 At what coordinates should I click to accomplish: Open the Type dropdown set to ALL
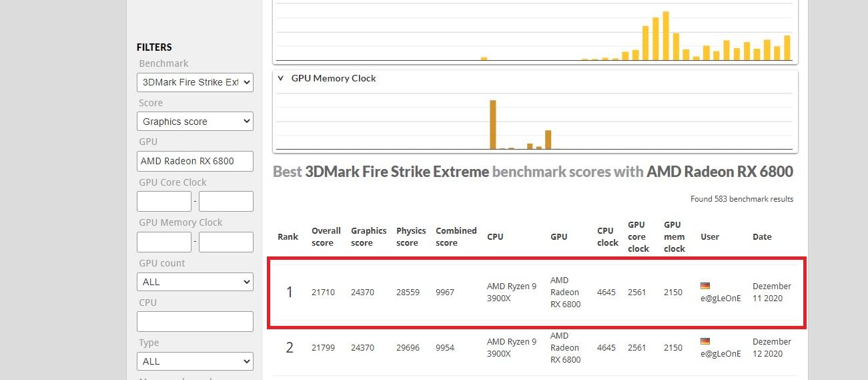pyautogui.click(x=195, y=361)
